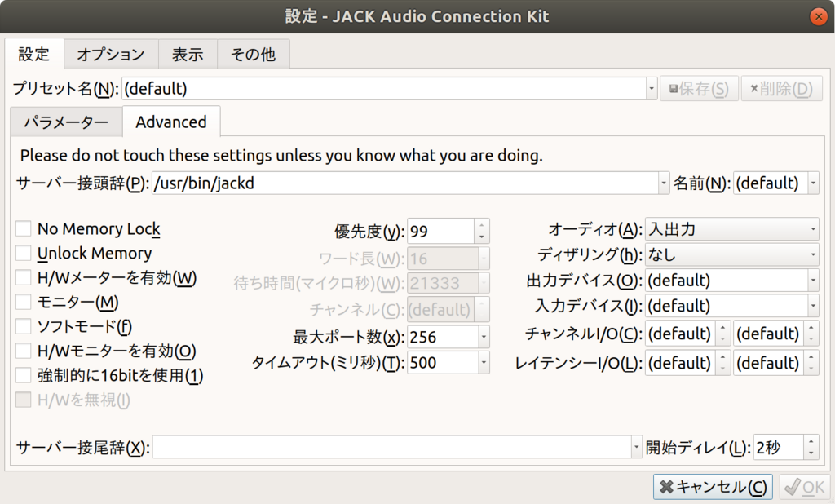Select the Advanced sub-tab
Screen dimensions: 835x504
[171, 122]
